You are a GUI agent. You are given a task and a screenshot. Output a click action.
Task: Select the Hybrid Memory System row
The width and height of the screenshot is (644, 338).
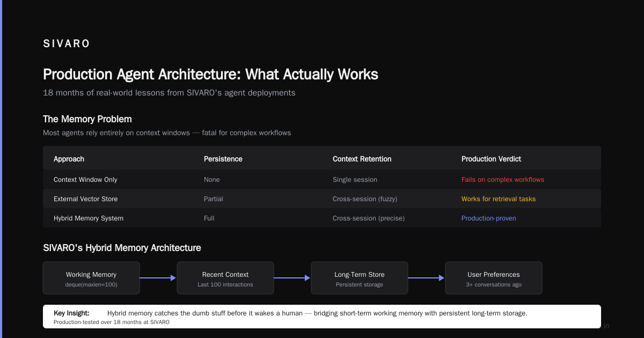[322, 218]
